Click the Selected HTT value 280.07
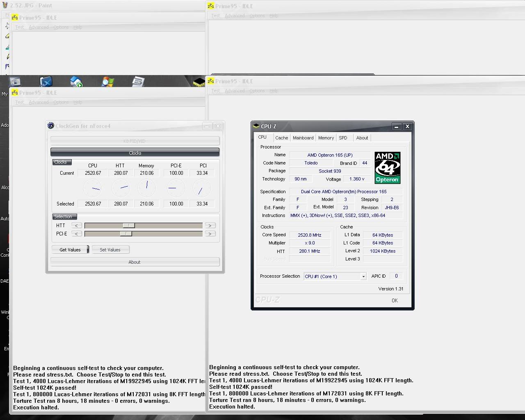 121,204
